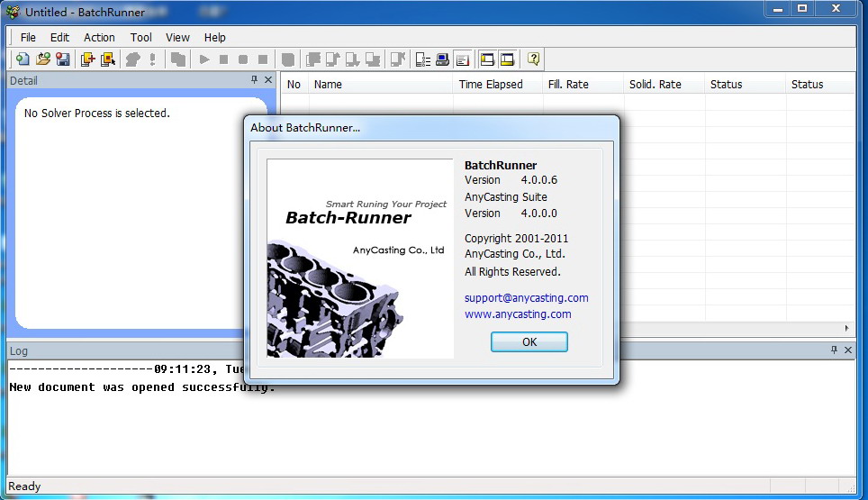Click the Solid. Rate column header
This screenshot has height=500, width=868.
point(665,84)
